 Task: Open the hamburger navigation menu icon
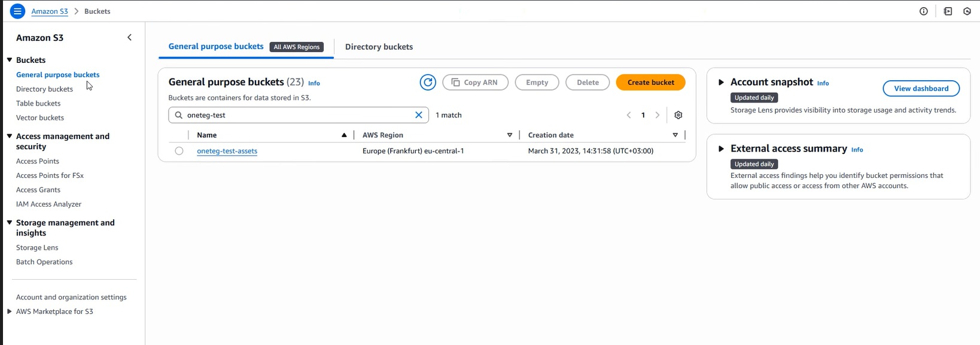tap(17, 11)
